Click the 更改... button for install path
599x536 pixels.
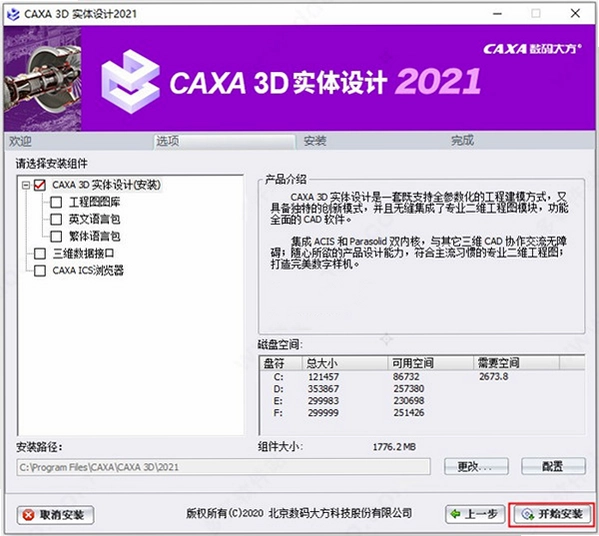[476, 466]
